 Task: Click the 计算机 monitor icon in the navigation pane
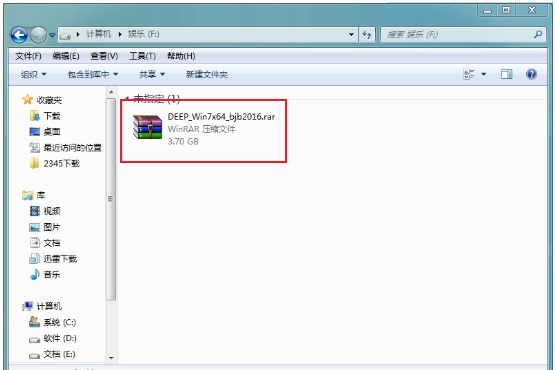tap(27, 306)
